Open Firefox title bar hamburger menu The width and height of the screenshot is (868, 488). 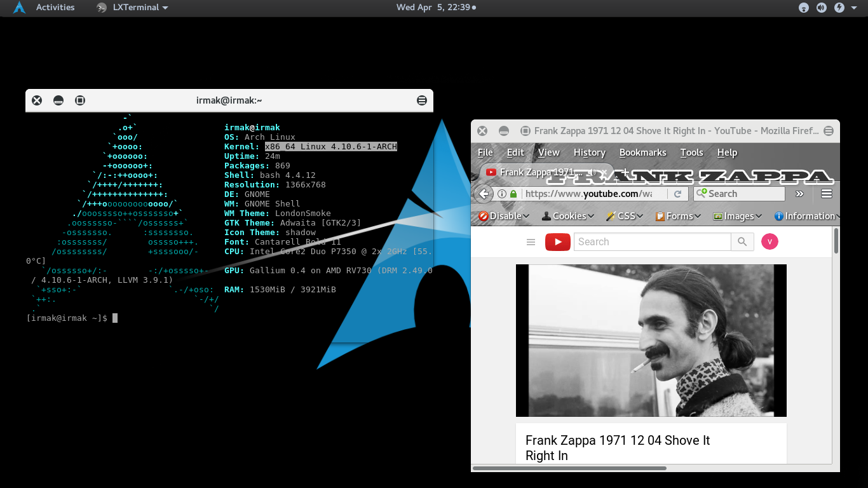pyautogui.click(x=829, y=131)
